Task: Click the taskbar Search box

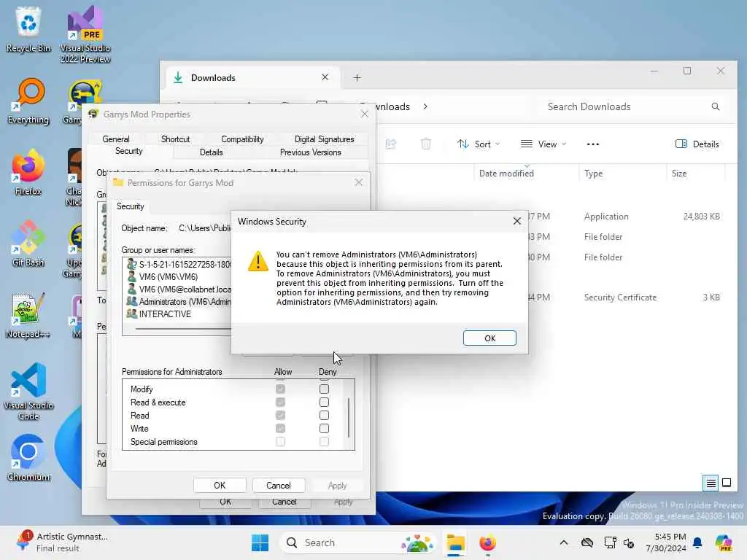Action: pyautogui.click(x=357, y=542)
